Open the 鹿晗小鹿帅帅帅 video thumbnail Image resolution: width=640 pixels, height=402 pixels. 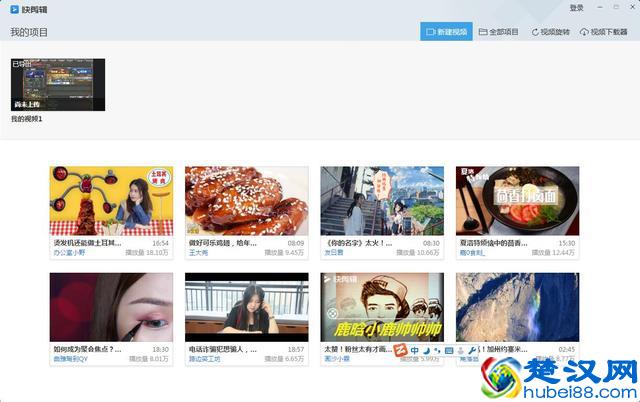point(382,307)
